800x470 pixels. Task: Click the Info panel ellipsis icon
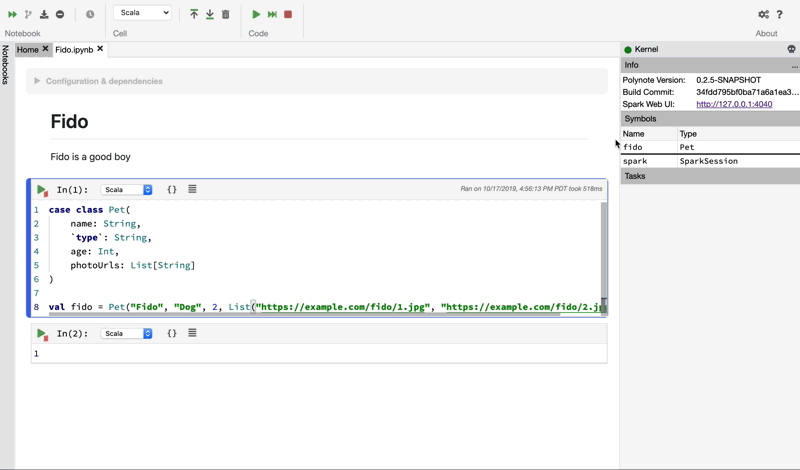(794, 66)
